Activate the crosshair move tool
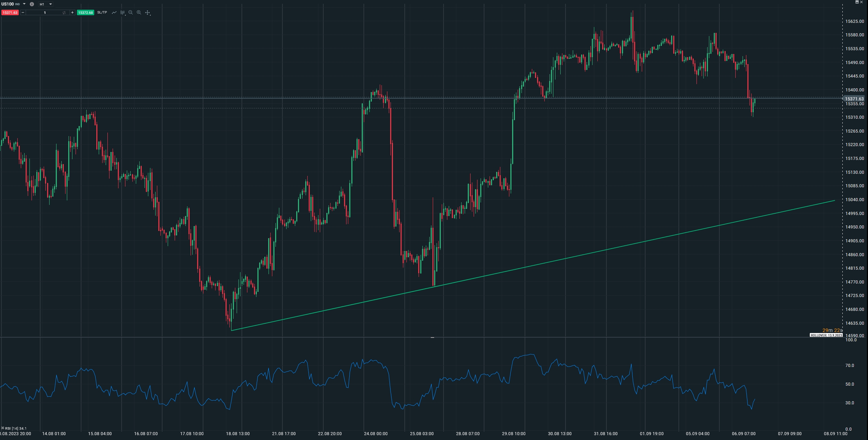This screenshot has width=868, height=440. [x=148, y=12]
